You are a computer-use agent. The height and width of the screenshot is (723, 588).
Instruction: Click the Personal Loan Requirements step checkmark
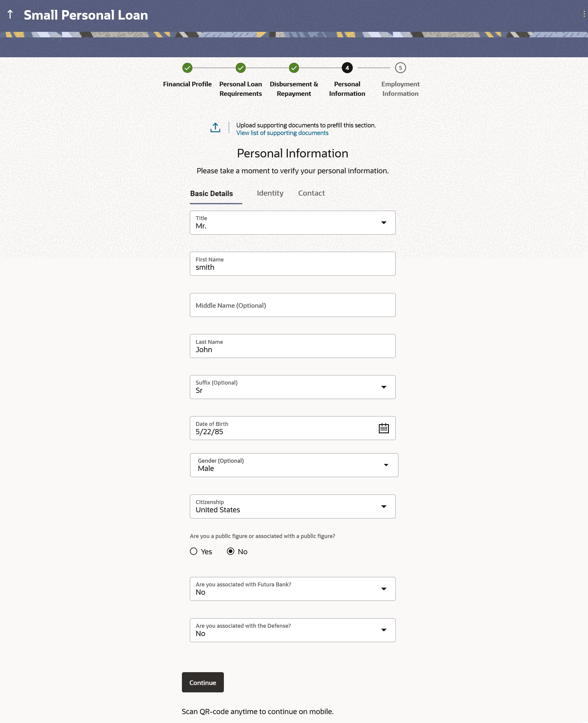(240, 68)
